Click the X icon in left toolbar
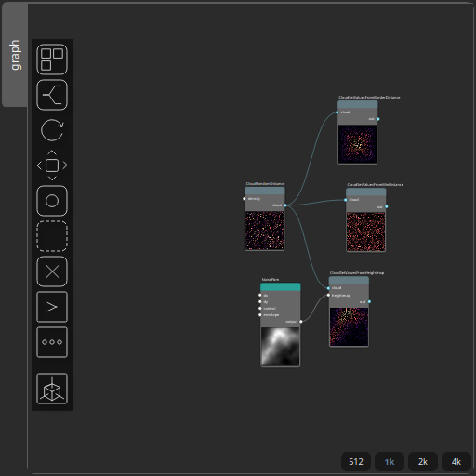The height and width of the screenshot is (476, 476). tap(52, 271)
